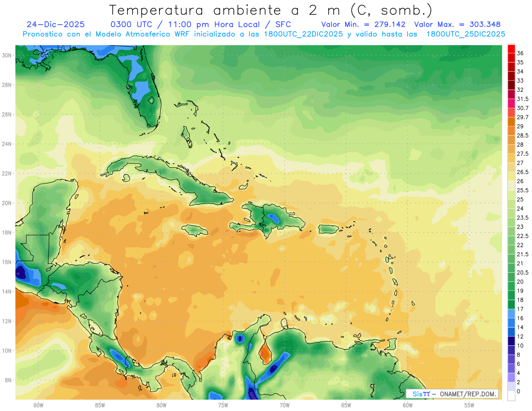This screenshot has width=532, height=411.
Task: Select the 55W longitude axis label
Action: pos(469,405)
